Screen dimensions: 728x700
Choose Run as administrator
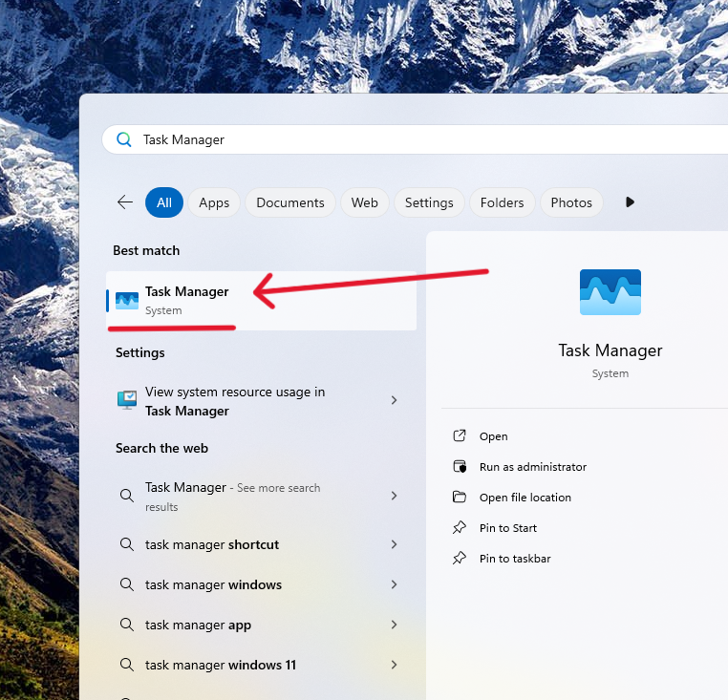pos(533,467)
